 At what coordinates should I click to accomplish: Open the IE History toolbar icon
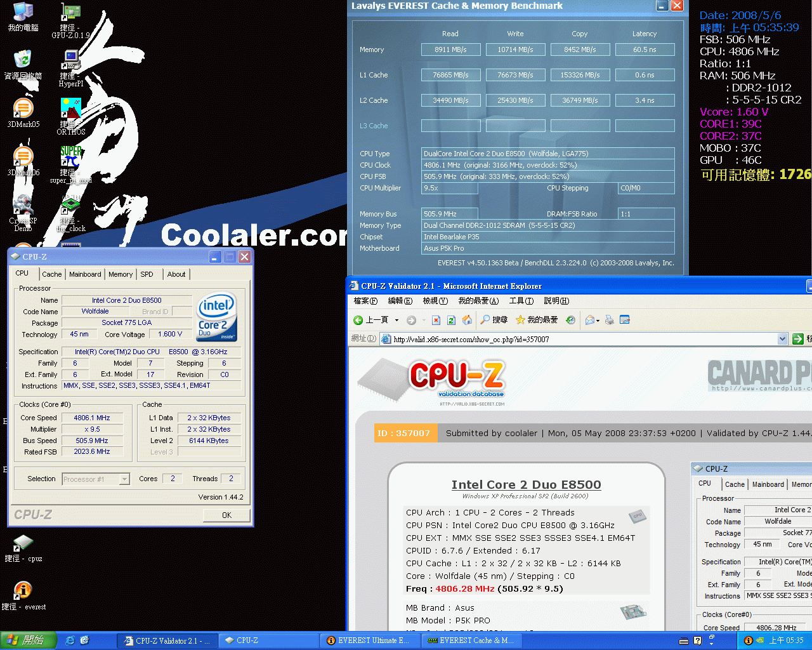(570, 320)
